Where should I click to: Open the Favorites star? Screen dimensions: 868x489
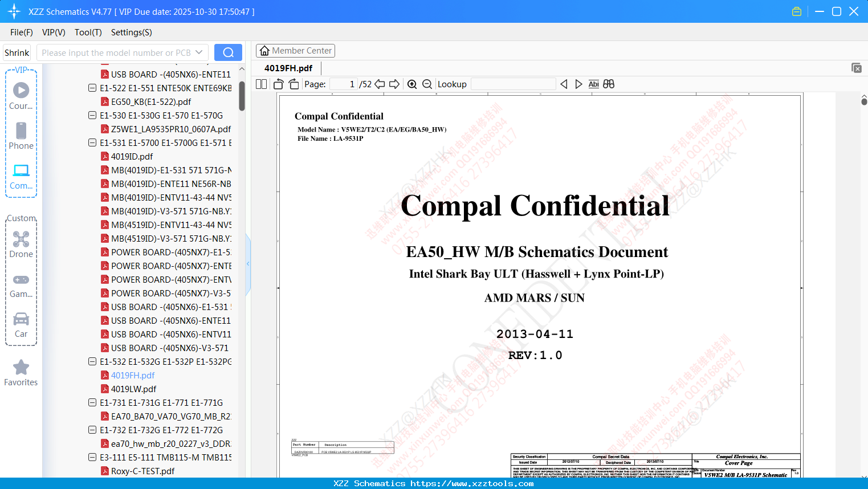coord(21,373)
